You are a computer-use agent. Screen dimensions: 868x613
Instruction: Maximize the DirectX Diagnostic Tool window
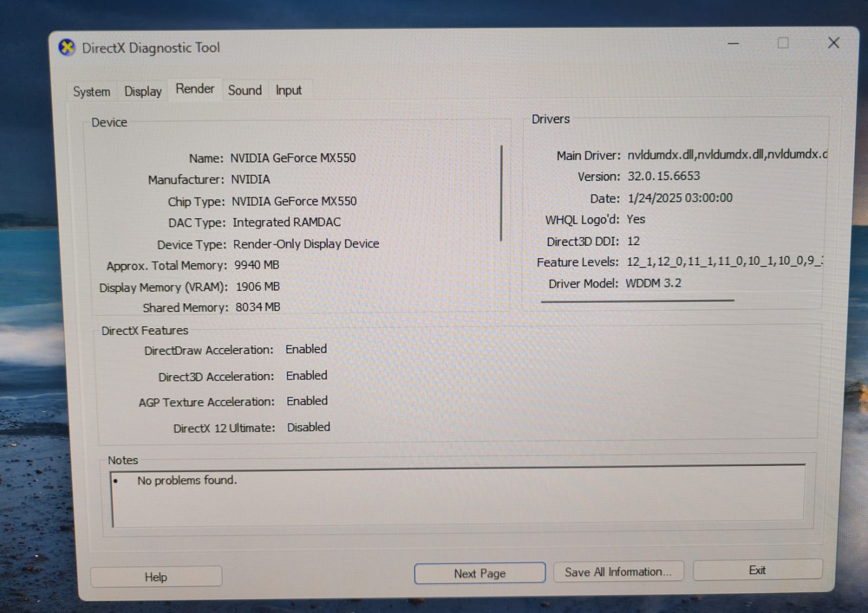pyautogui.click(x=783, y=43)
